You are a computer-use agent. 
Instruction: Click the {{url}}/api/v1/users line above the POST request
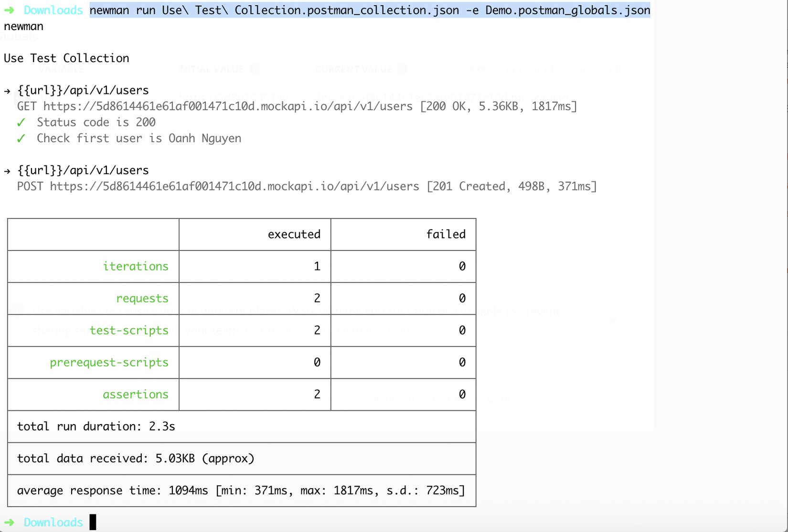tap(83, 170)
